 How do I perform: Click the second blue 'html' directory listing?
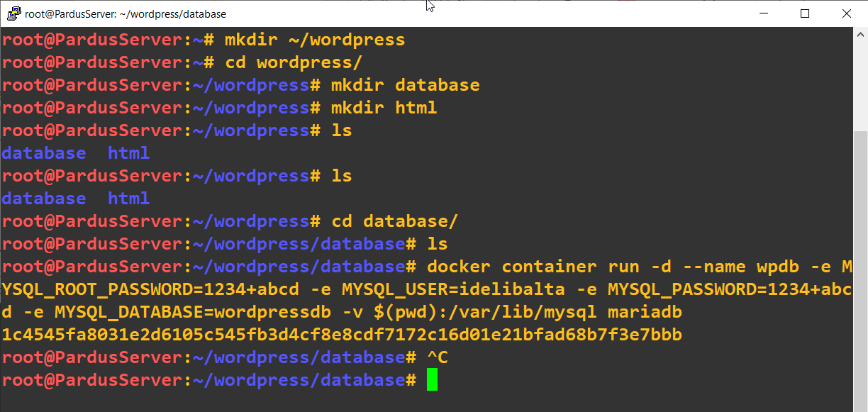coord(128,199)
